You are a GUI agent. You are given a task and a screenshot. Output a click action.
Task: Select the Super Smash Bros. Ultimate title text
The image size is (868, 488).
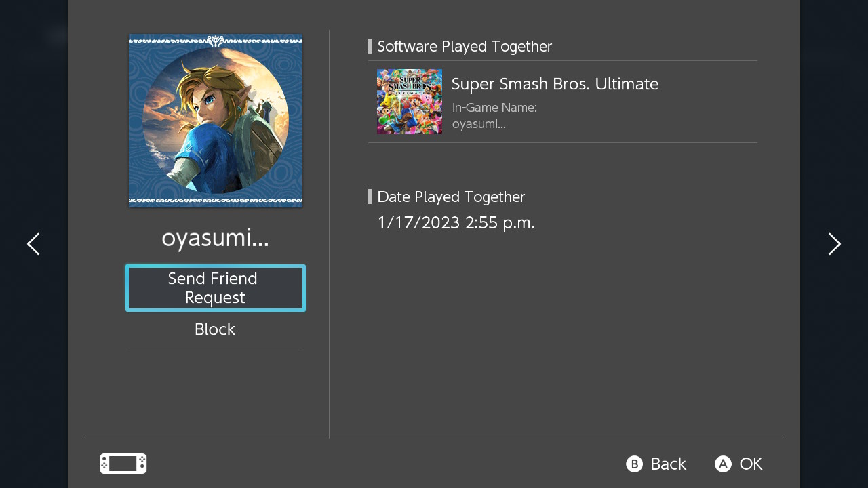click(555, 84)
